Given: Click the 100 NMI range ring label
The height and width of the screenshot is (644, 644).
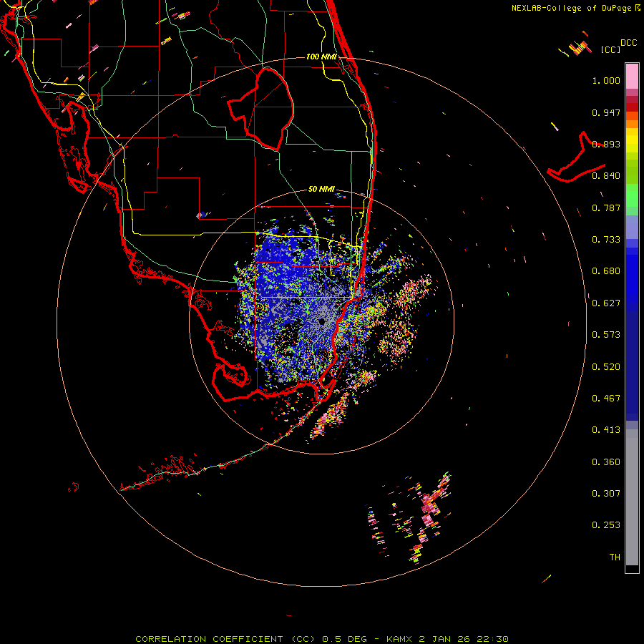Looking at the screenshot, I should [321, 57].
